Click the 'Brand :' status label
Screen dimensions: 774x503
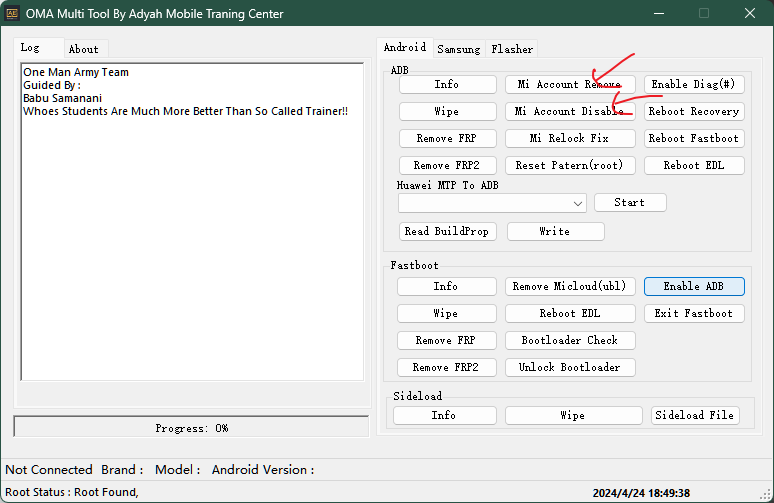coord(122,470)
